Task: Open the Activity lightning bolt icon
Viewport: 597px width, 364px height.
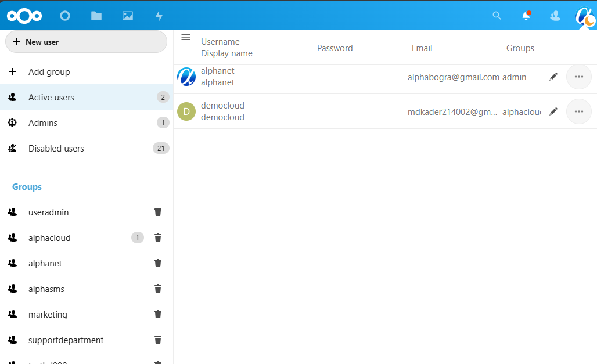Action: click(x=159, y=16)
